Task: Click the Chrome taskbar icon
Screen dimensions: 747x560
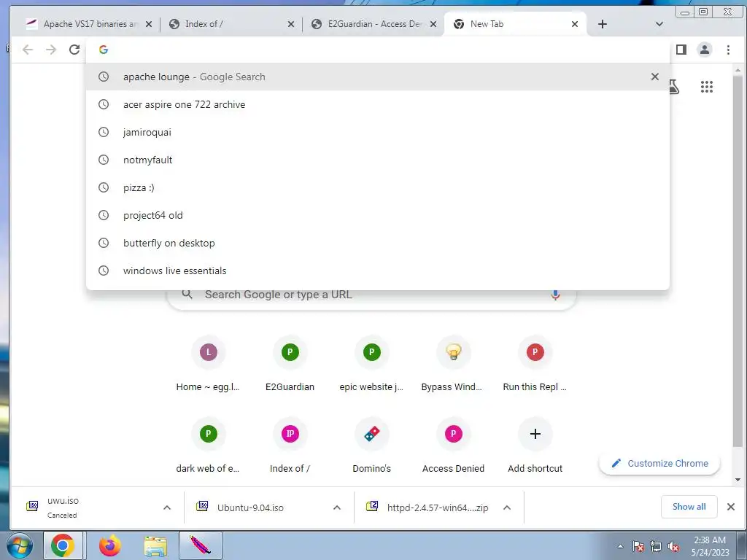Action: pyautogui.click(x=63, y=545)
